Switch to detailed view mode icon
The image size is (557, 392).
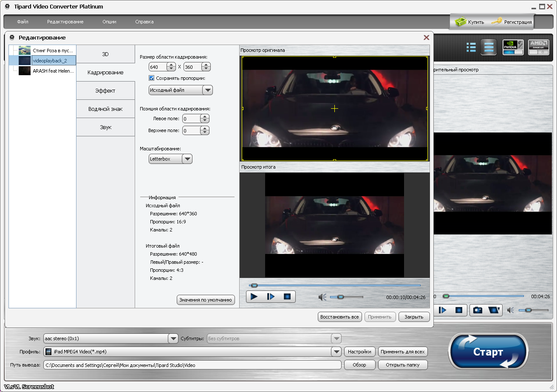pos(489,47)
